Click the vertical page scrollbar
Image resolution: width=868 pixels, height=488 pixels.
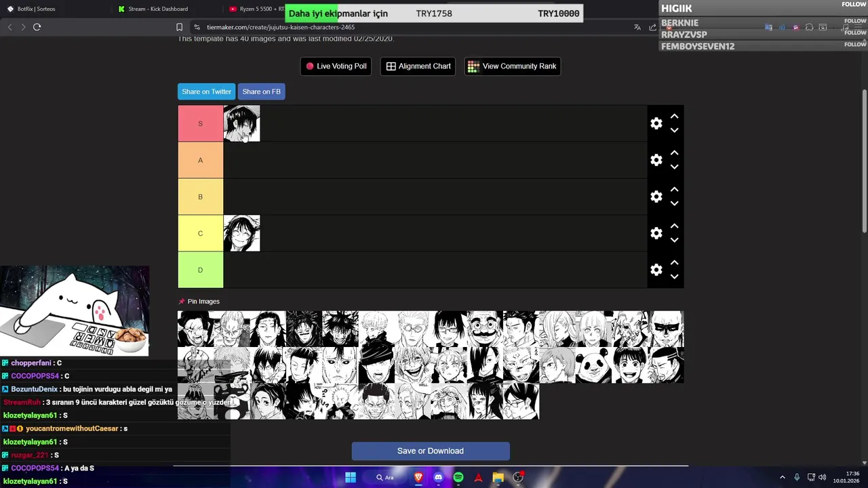(x=864, y=163)
